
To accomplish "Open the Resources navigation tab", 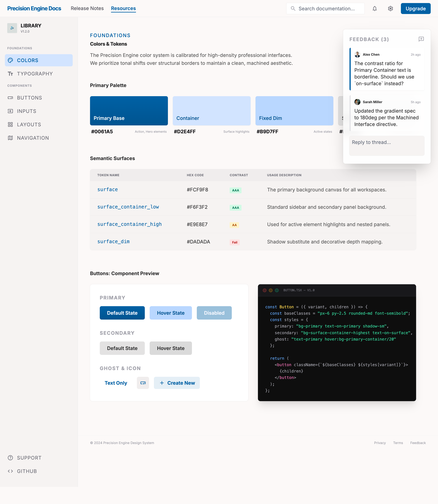I will click(x=123, y=8).
